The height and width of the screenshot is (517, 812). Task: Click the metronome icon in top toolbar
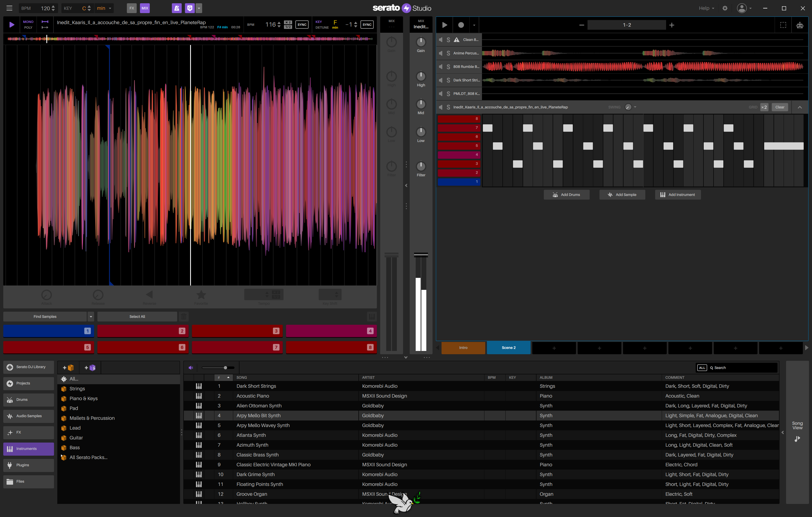click(177, 8)
